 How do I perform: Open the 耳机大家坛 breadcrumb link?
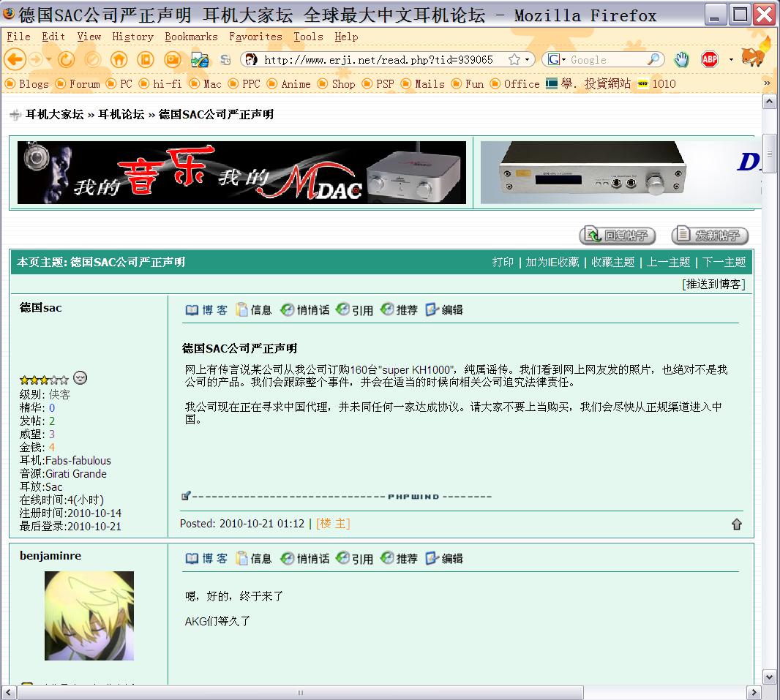pyautogui.click(x=54, y=114)
